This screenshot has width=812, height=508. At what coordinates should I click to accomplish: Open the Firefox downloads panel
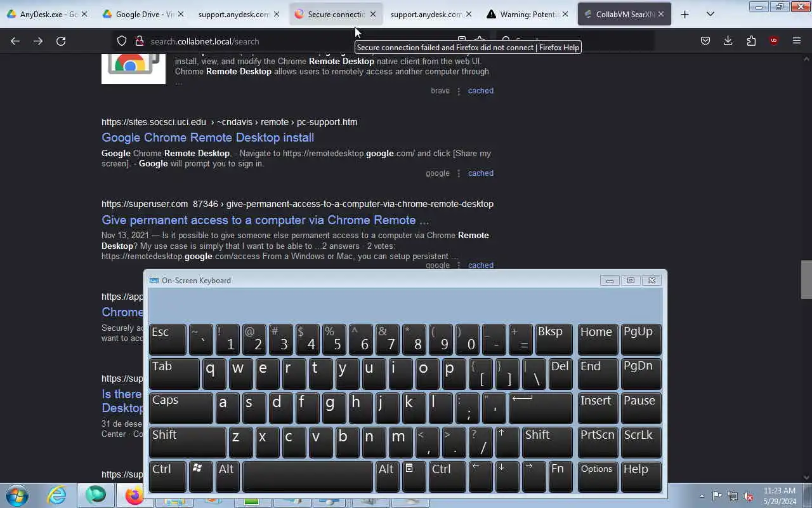click(x=728, y=41)
